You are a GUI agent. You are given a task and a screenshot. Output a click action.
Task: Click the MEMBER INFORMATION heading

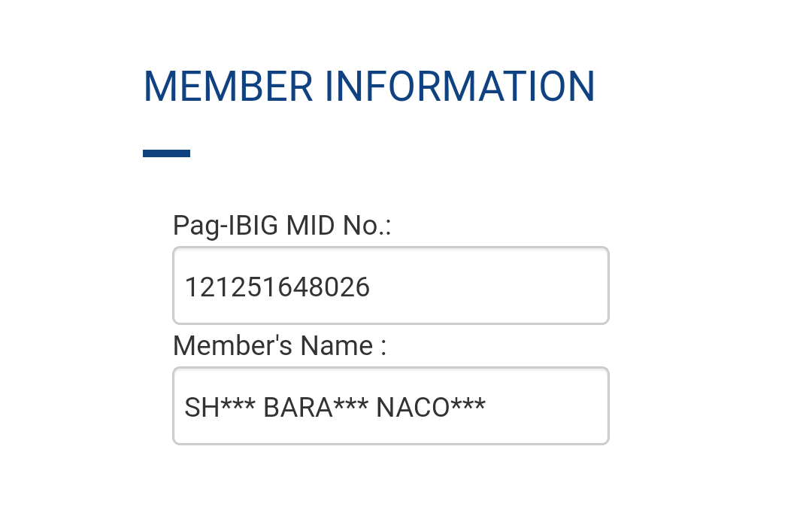[368, 87]
